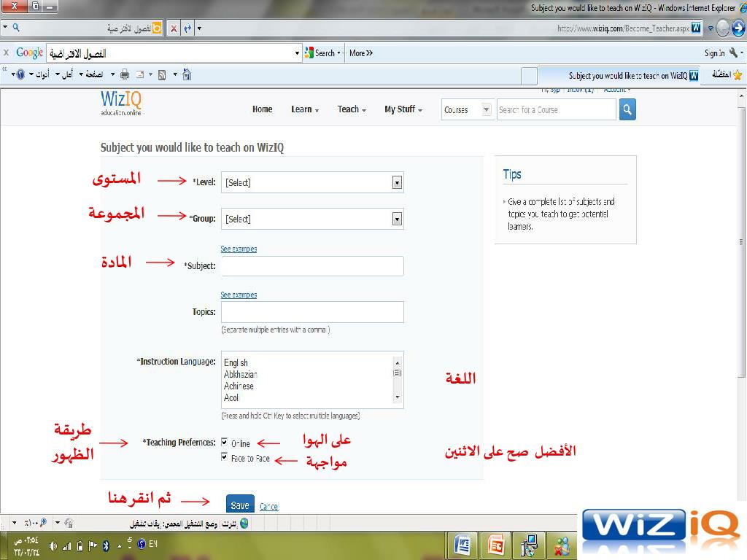Open the IE search provider dropdown arrow

click(6, 28)
